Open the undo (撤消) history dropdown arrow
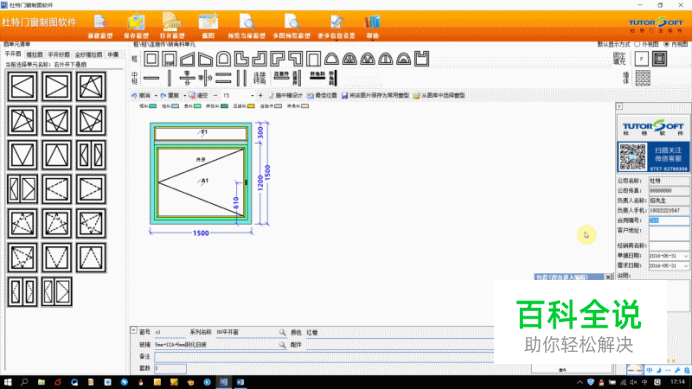Viewport: 692px width, 389px height. coord(156,95)
